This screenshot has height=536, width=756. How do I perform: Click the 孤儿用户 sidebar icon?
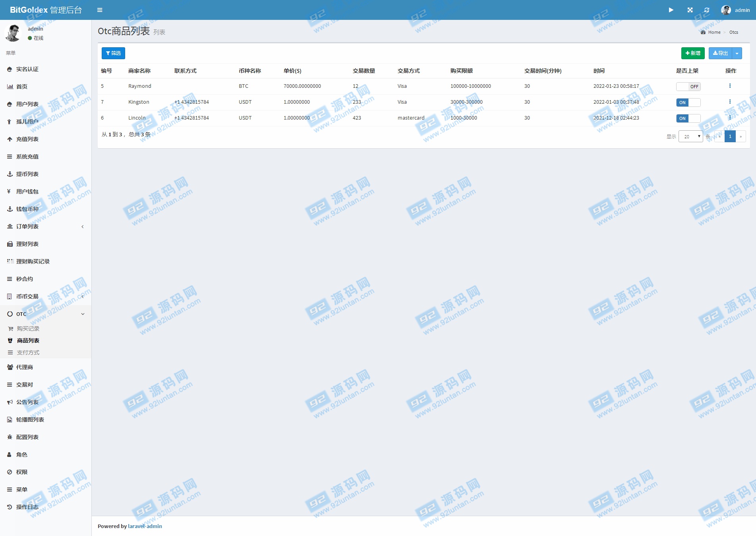[9, 122]
